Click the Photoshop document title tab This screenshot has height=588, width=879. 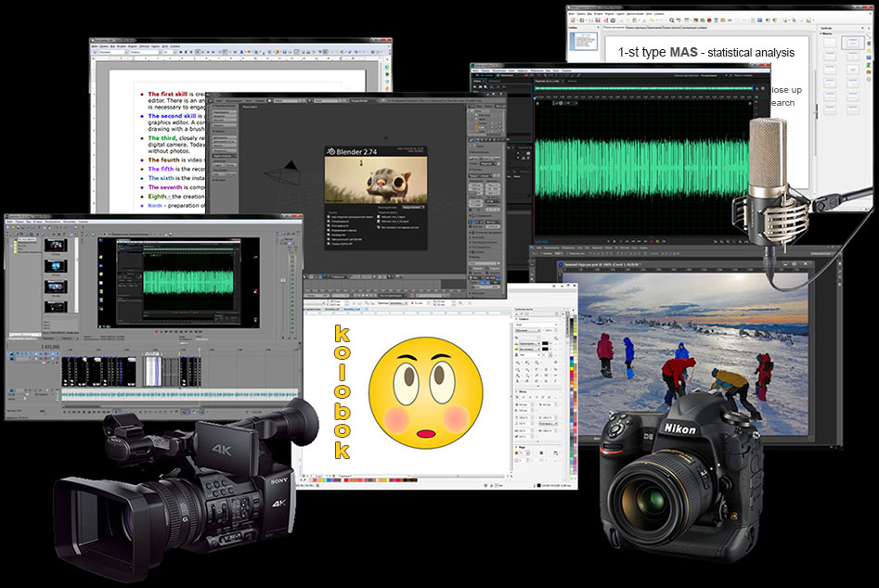tap(601, 264)
